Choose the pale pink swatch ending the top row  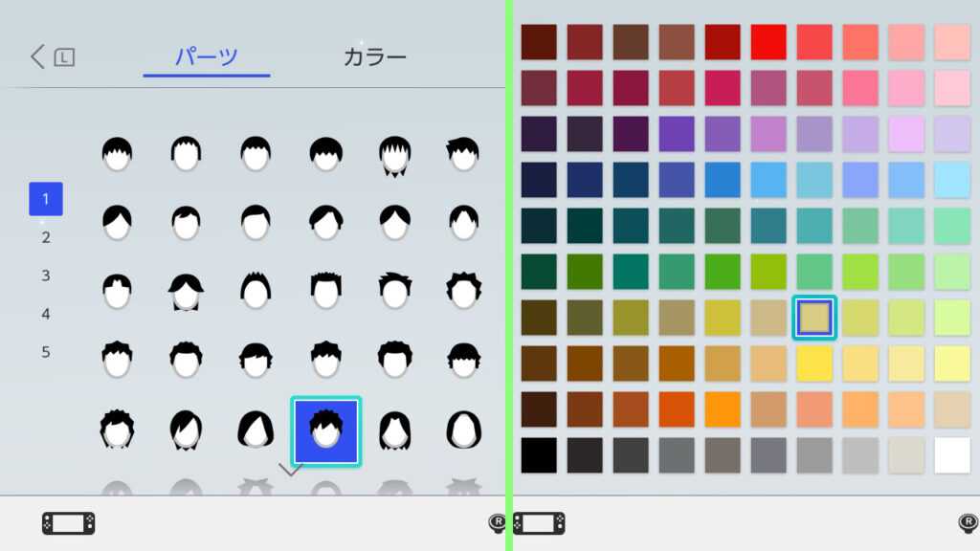(x=952, y=42)
